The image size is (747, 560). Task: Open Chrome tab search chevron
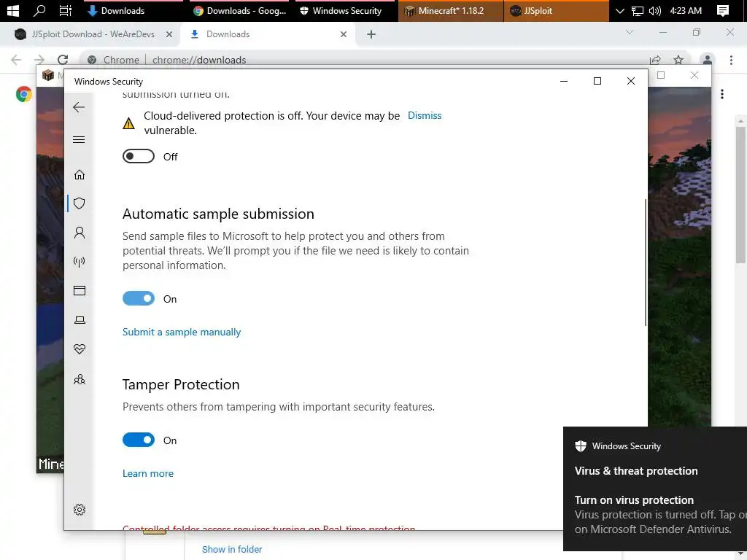click(x=630, y=32)
